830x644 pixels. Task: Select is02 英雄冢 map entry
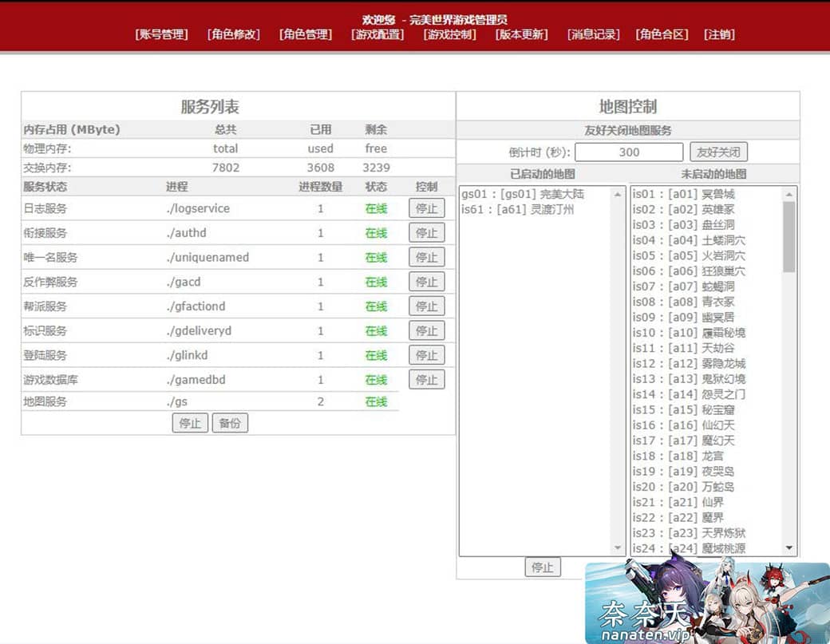tap(706, 209)
